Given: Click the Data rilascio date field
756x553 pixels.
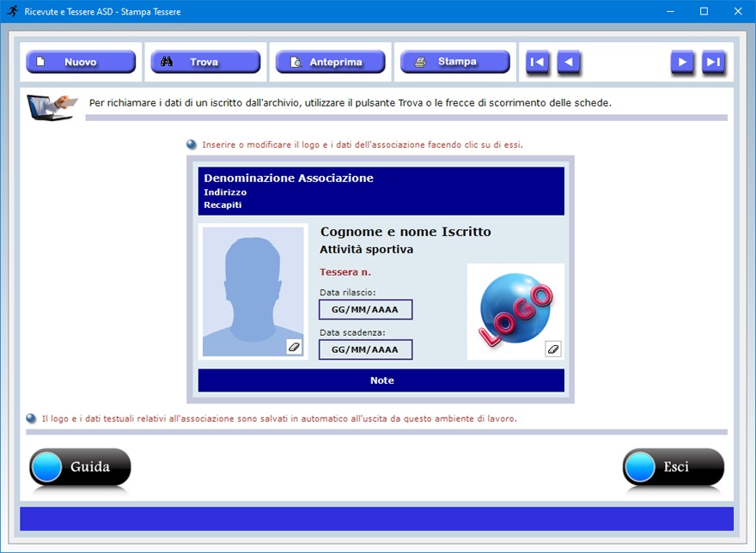Looking at the screenshot, I should click(x=365, y=309).
